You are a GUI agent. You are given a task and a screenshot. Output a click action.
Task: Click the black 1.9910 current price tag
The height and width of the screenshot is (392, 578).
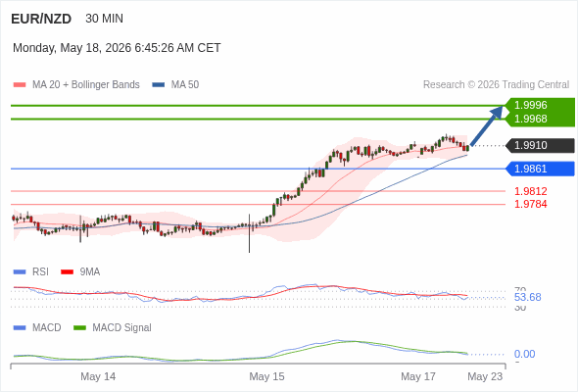coord(540,145)
